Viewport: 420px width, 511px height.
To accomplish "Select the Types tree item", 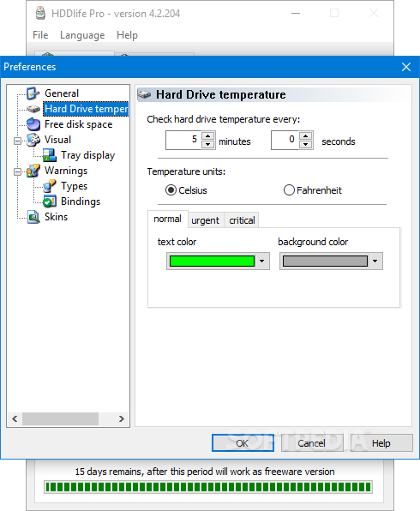I will coord(75,186).
